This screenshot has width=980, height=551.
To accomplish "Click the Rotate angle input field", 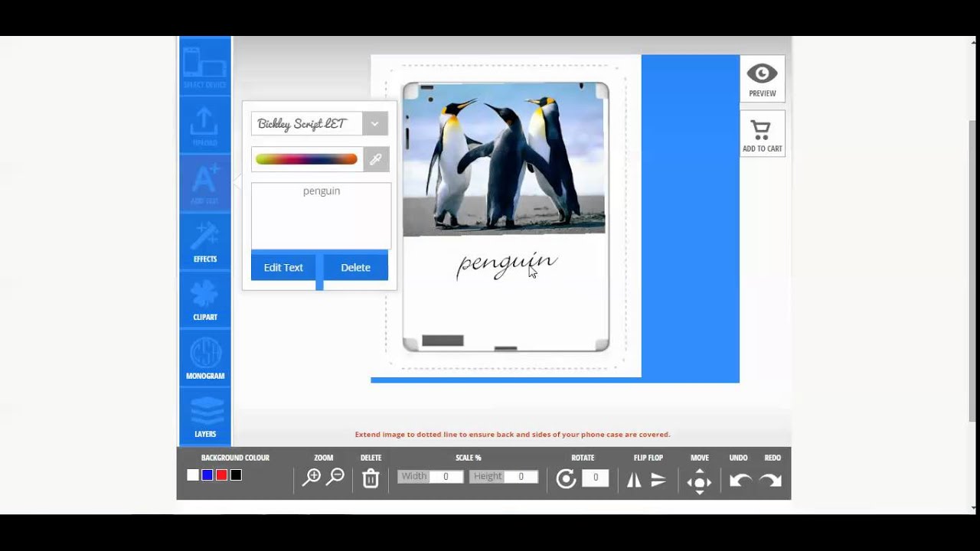I will coord(595,478).
